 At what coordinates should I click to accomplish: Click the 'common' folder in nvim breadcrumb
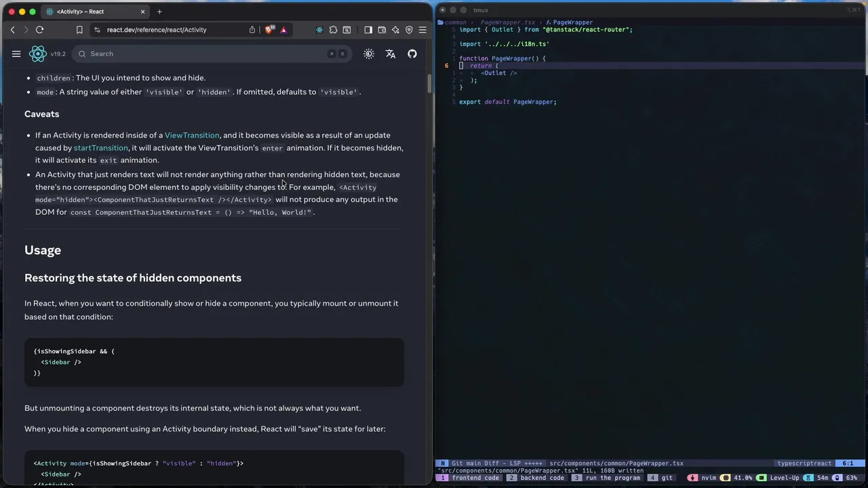(452, 22)
